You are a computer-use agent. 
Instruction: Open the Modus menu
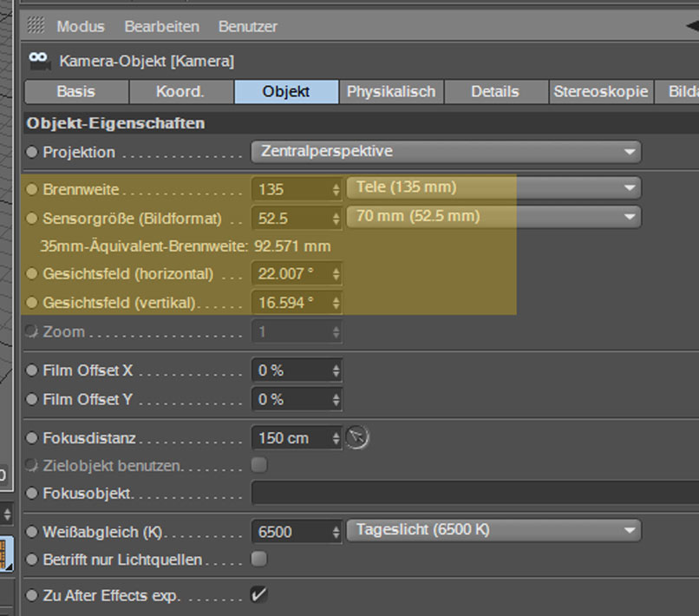click(x=81, y=26)
